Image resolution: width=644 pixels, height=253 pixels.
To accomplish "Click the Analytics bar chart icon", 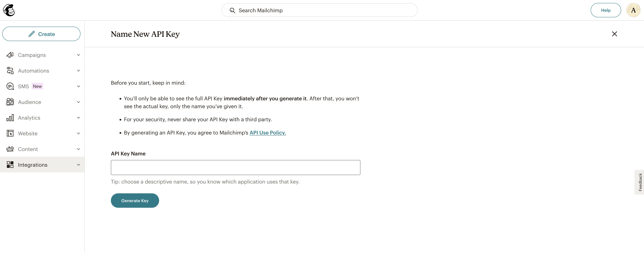I will pos(10,118).
